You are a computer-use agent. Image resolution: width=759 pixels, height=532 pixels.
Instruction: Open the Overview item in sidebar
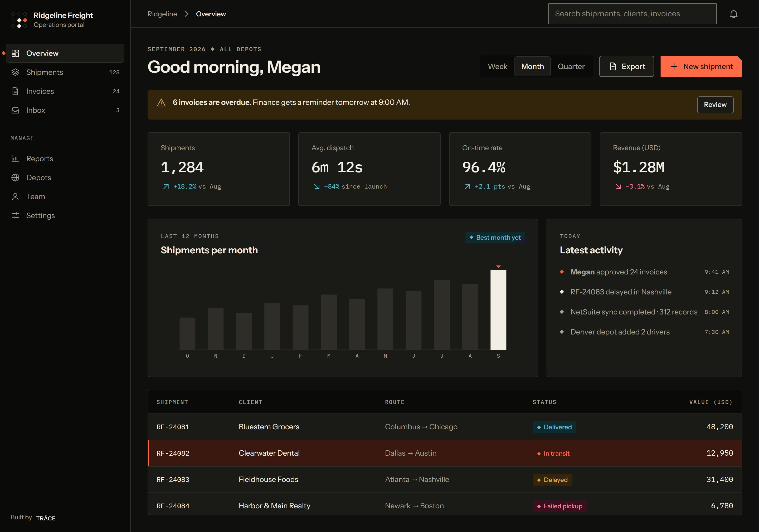[x=65, y=53]
